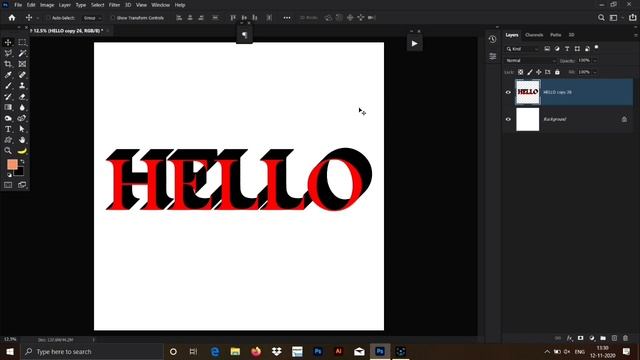Toggle lock transparent pixels
Viewport: 640px width, 360px height.
[520, 72]
